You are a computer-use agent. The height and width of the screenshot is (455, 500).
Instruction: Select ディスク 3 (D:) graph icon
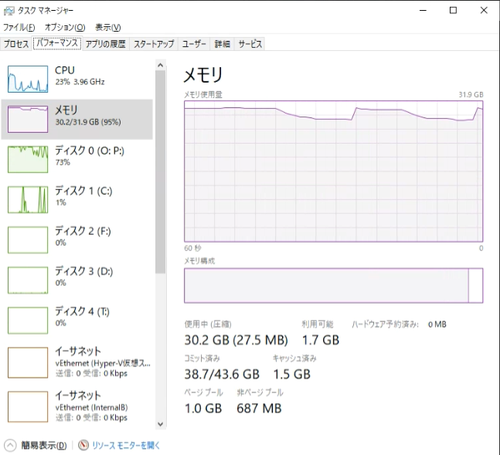28,280
